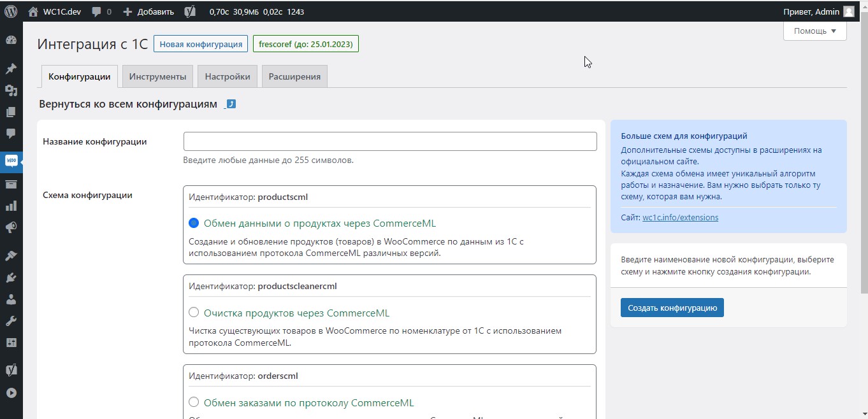This screenshot has height=419, width=868.
Task: Select Обмен данными о продуктах radio button
Action: click(x=194, y=224)
